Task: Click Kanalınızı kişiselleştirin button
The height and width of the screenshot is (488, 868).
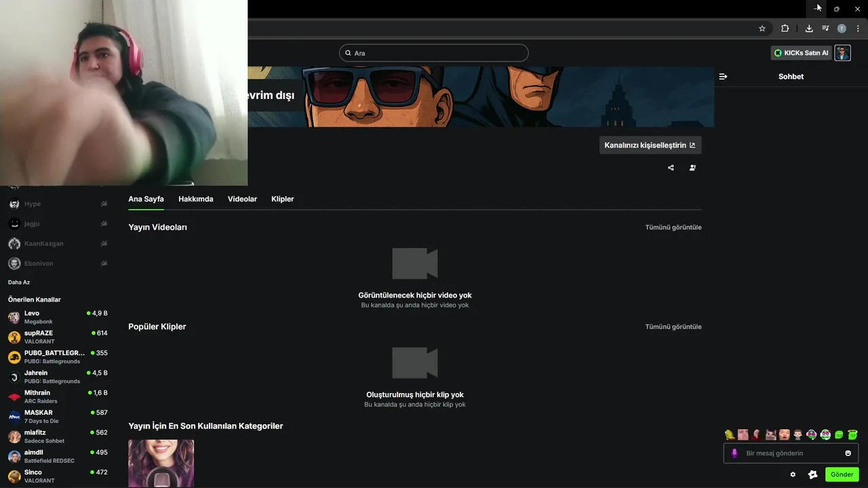Action: (x=650, y=145)
